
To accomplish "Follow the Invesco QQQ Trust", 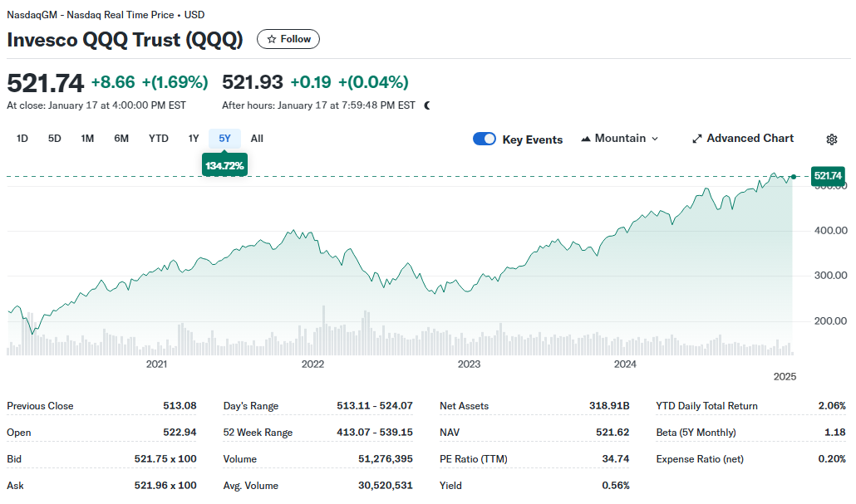I will pyautogui.click(x=288, y=39).
